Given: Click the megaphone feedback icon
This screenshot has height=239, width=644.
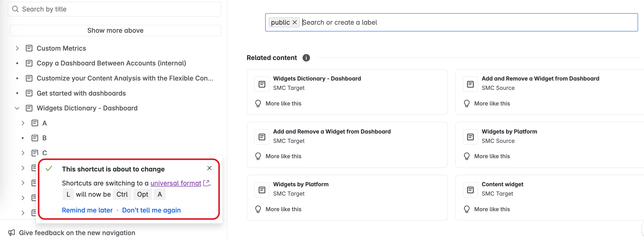Looking at the screenshot, I should [x=11, y=233].
